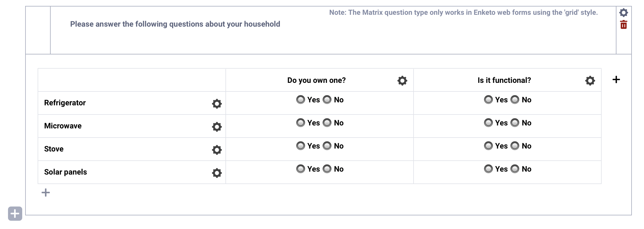Open settings for the Stove row
The image size is (644, 229).
(x=217, y=150)
